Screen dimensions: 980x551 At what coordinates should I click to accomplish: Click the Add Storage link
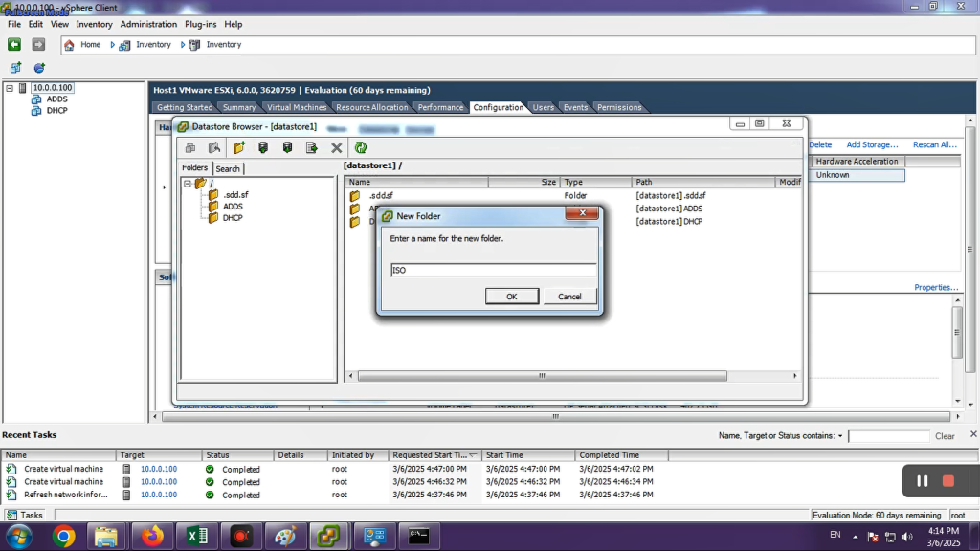pos(872,145)
